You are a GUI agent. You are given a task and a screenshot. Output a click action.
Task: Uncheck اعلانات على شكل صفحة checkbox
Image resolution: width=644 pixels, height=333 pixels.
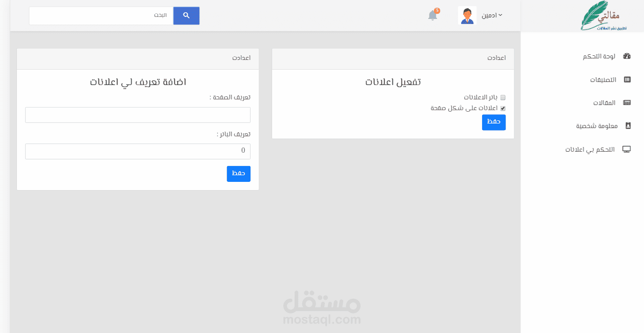(503, 108)
